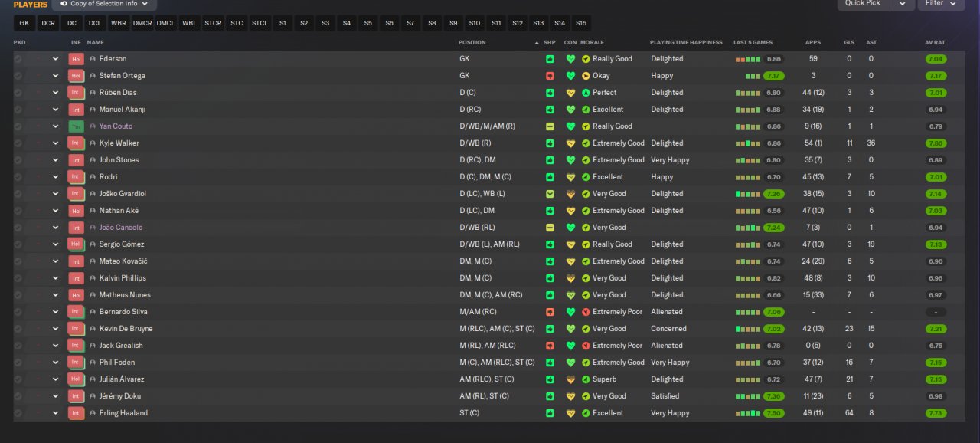The height and width of the screenshot is (443, 980).
Task: Open the Copy of Selection Info view dropdown
Action: click(x=106, y=4)
